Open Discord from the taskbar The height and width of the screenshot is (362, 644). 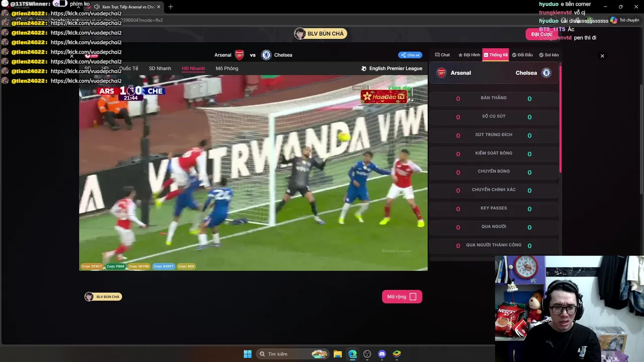click(382, 354)
